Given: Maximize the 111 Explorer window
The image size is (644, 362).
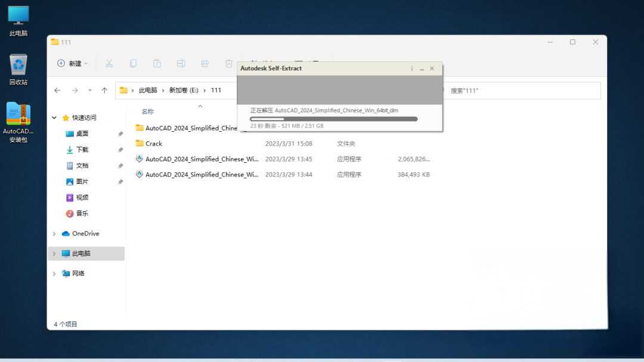Looking at the screenshot, I should click(572, 42).
